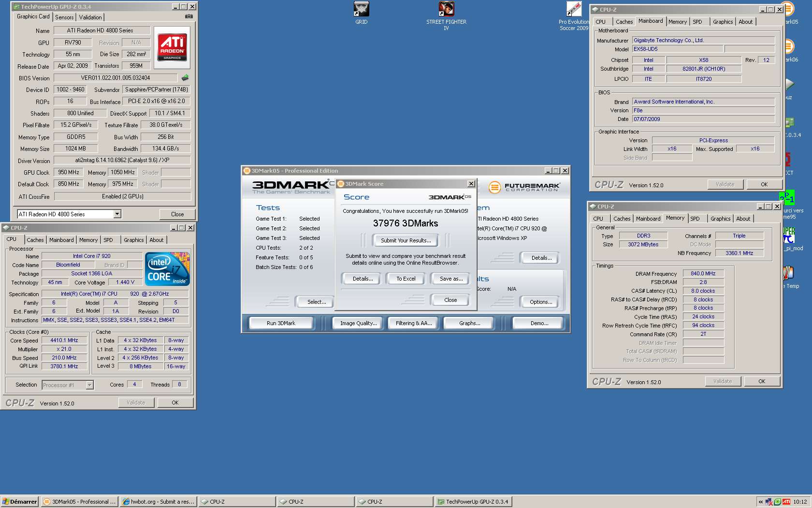Open Graphics tab in the Mainboard CPU-Z window
812x508 pixels.
pyautogui.click(x=723, y=22)
